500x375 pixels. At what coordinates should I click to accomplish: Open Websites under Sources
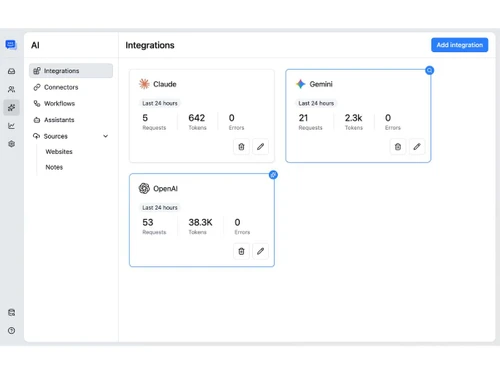(59, 152)
